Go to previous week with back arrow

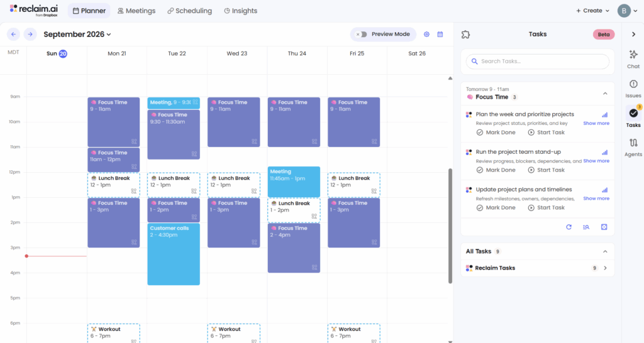click(14, 35)
